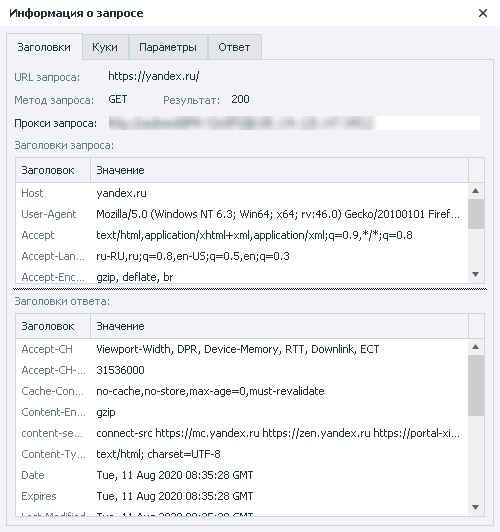This screenshot has height=532, width=500.
Task: Click the request headers scrollbar thumb
Action: tap(476, 214)
